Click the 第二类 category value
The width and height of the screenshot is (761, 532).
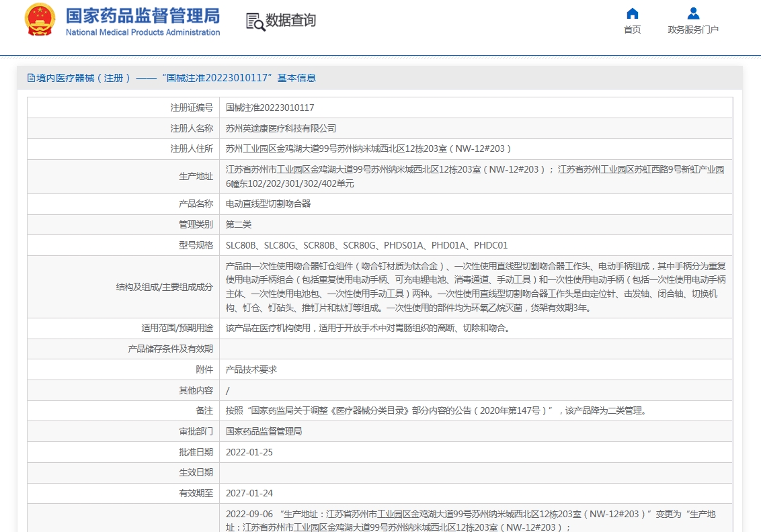(x=239, y=224)
